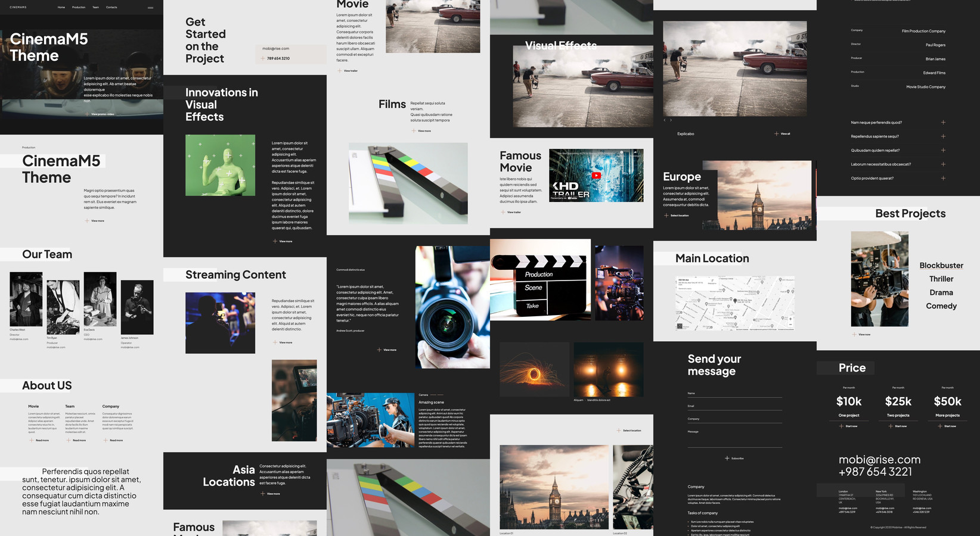Click the CINEMAM5 logo in the header
980x536 pixels.
point(18,7)
